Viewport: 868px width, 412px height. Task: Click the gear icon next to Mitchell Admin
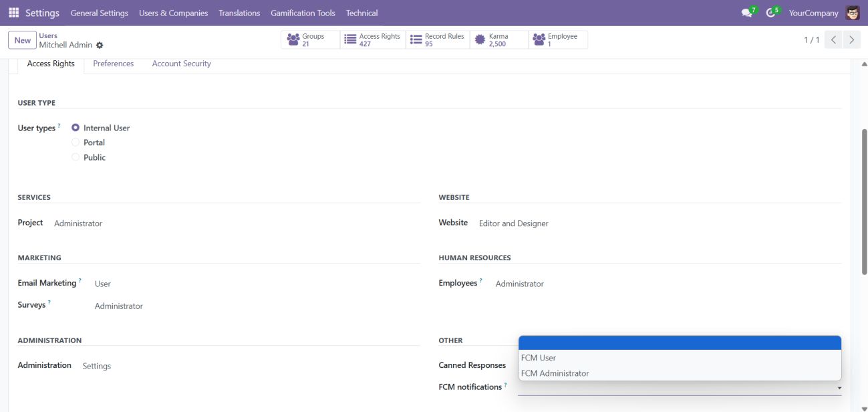[x=100, y=45]
